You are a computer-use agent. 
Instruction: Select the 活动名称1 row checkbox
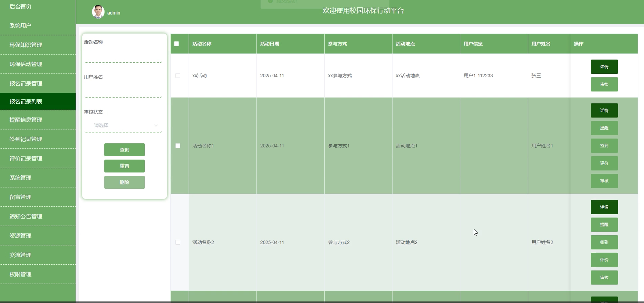tap(178, 146)
